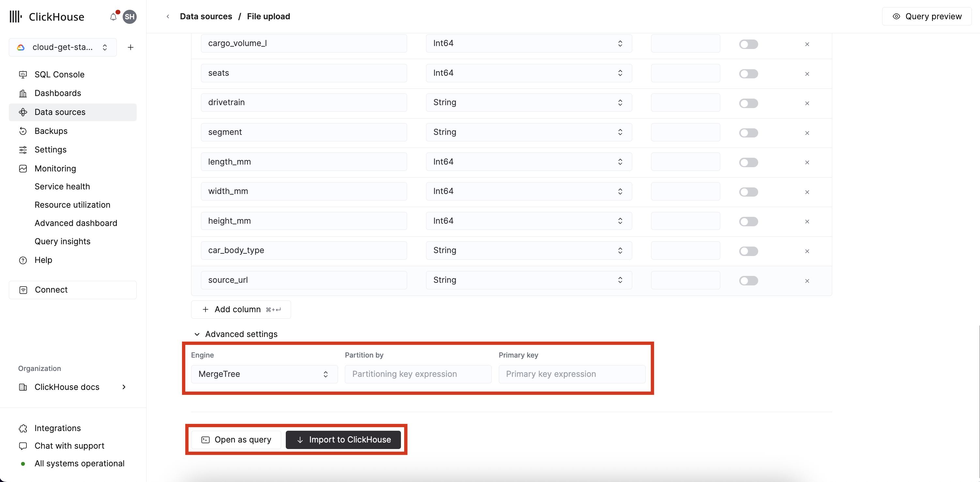Toggle the switch on the seats row
The height and width of the screenshot is (482, 980).
pyautogui.click(x=748, y=74)
